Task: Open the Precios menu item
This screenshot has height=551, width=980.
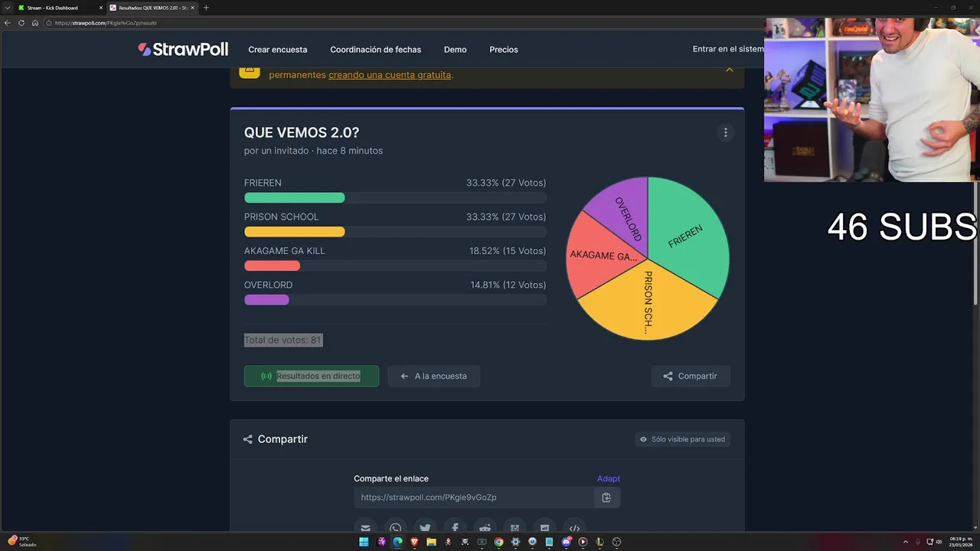Action: 504,50
